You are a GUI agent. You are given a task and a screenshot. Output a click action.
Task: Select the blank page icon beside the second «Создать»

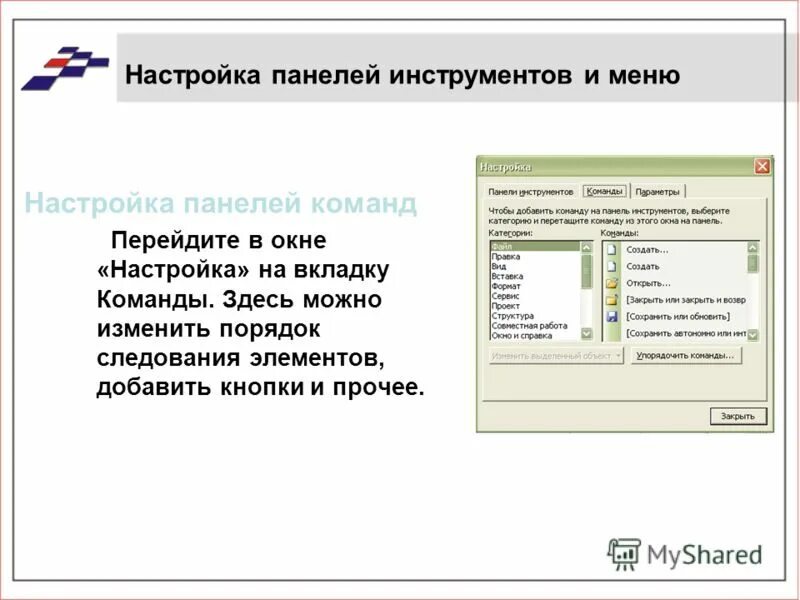[x=611, y=266]
